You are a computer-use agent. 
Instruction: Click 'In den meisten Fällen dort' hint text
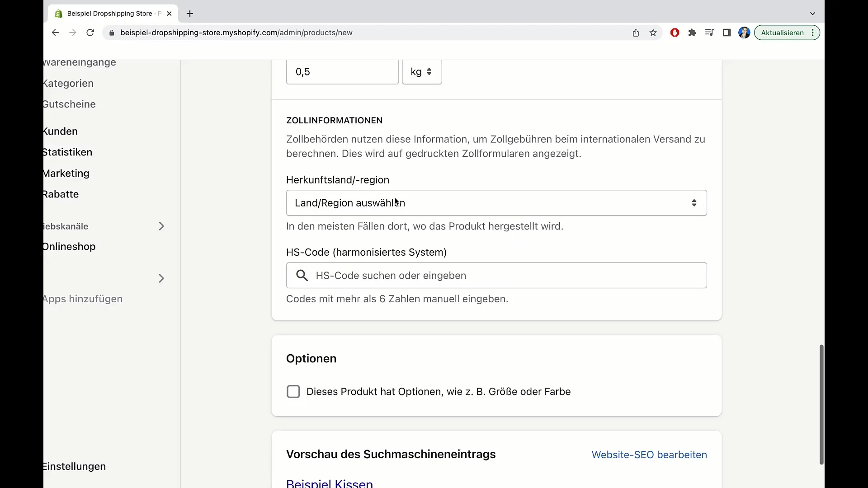pyautogui.click(x=425, y=226)
